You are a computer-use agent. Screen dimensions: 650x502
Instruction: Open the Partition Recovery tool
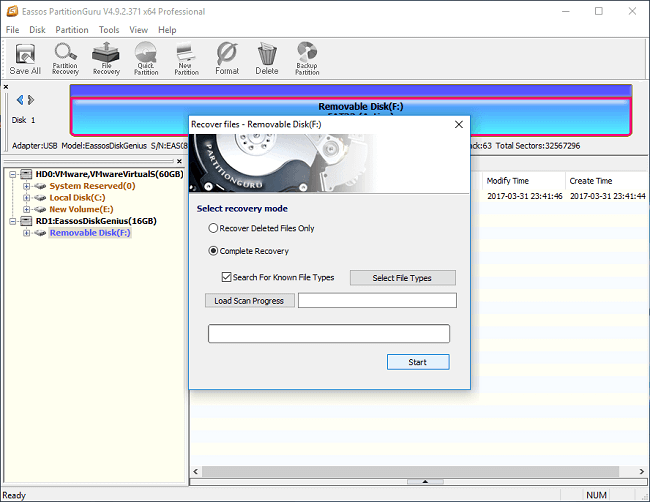pos(65,59)
